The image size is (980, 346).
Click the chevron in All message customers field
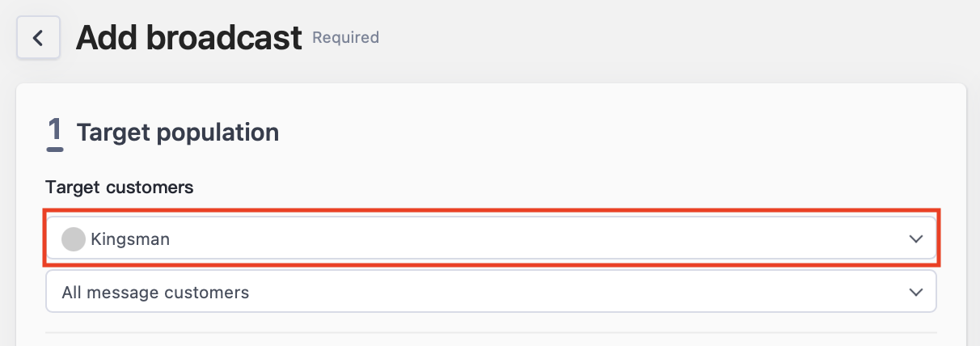(x=915, y=292)
